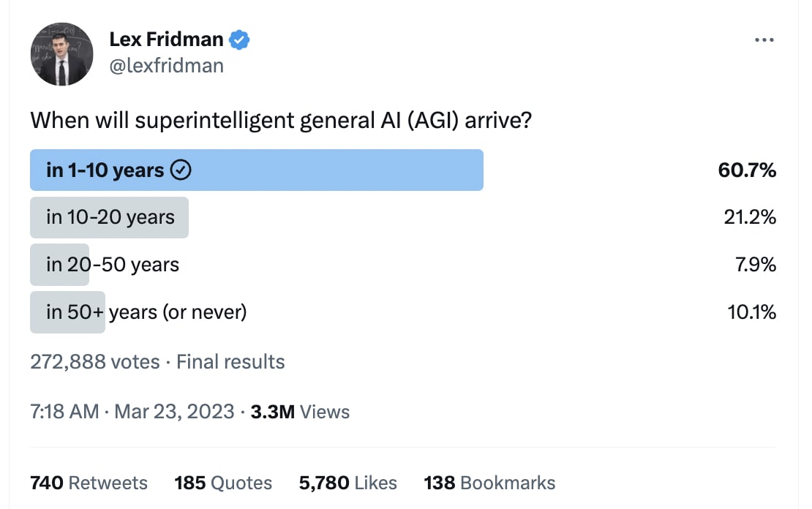Choose the "in 20-50 years" poll option
This screenshot has height=509, width=812.
pos(112,265)
